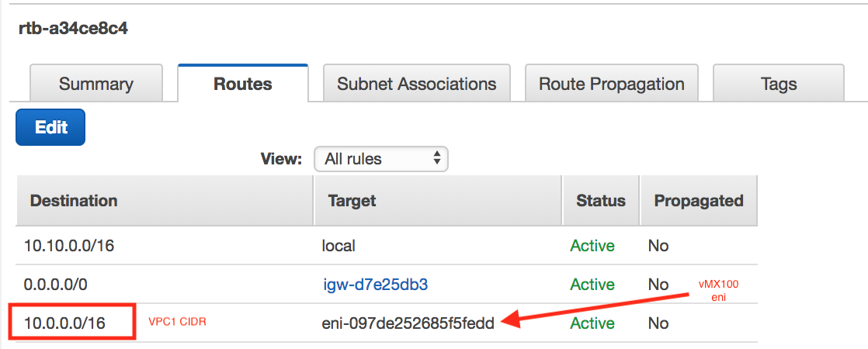Select the 0.0.0.0/0 destination cell
This screenshot has height=349, width=868.
click(57, 285)
